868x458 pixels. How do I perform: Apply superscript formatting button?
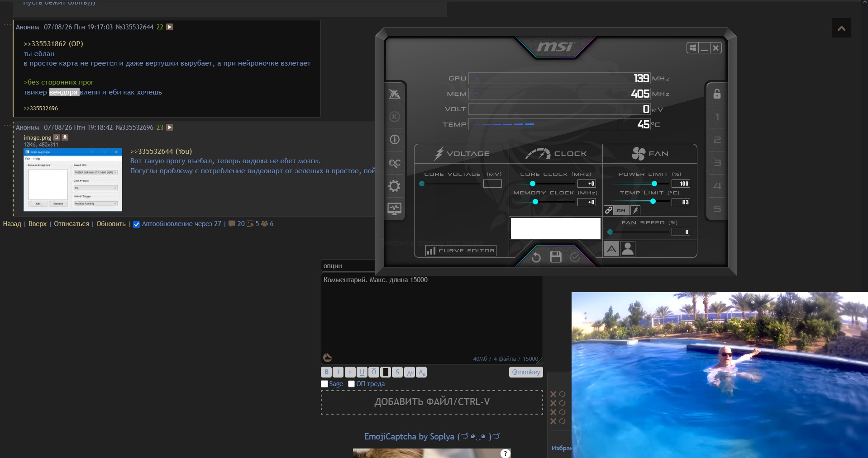[410, 372]
